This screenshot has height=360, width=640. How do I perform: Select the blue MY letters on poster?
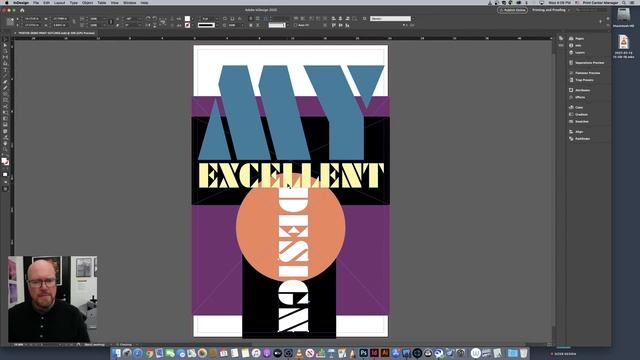coord(291,112)
